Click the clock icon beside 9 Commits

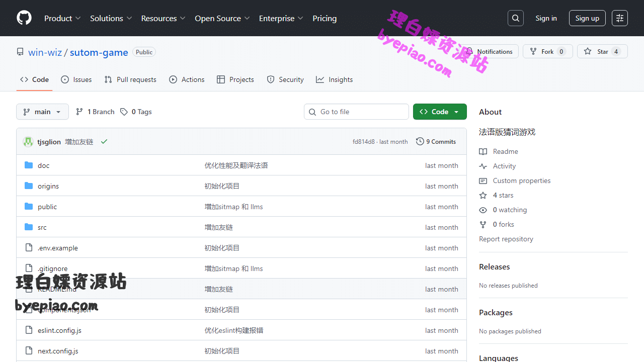tap(420, 142)
